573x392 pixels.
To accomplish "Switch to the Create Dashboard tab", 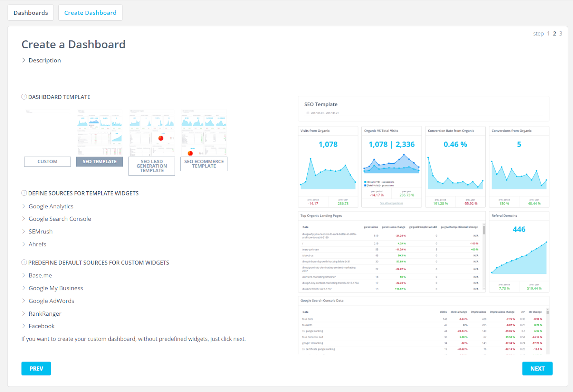I will [90, 13].
